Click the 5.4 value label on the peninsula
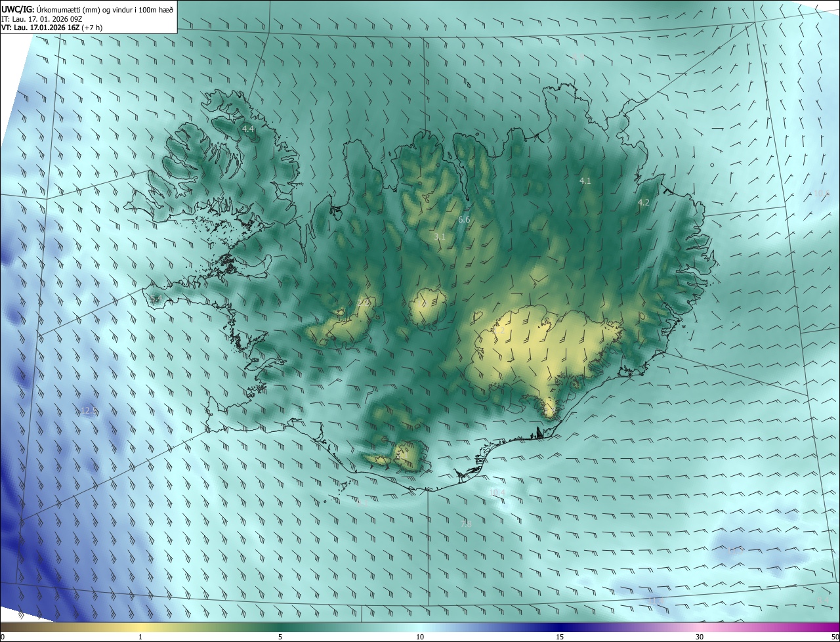840x642 pixels. point(155,299)
